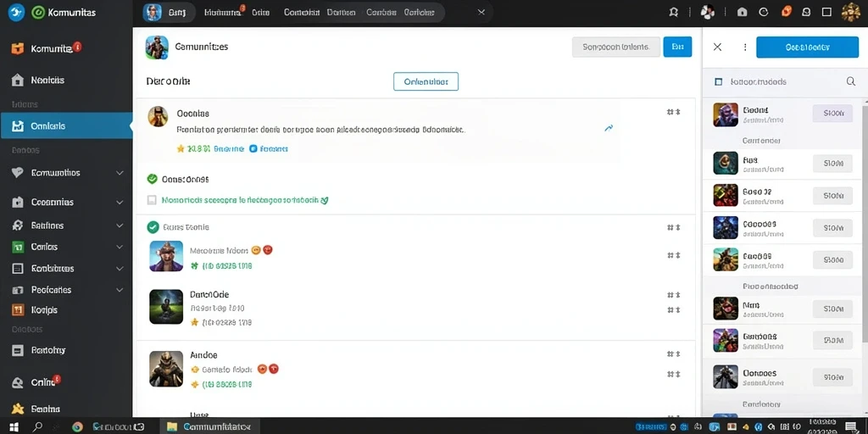Click the search magnifier in the right panel
The width and height of the screenshot is (868, 434).
point(851,82)
